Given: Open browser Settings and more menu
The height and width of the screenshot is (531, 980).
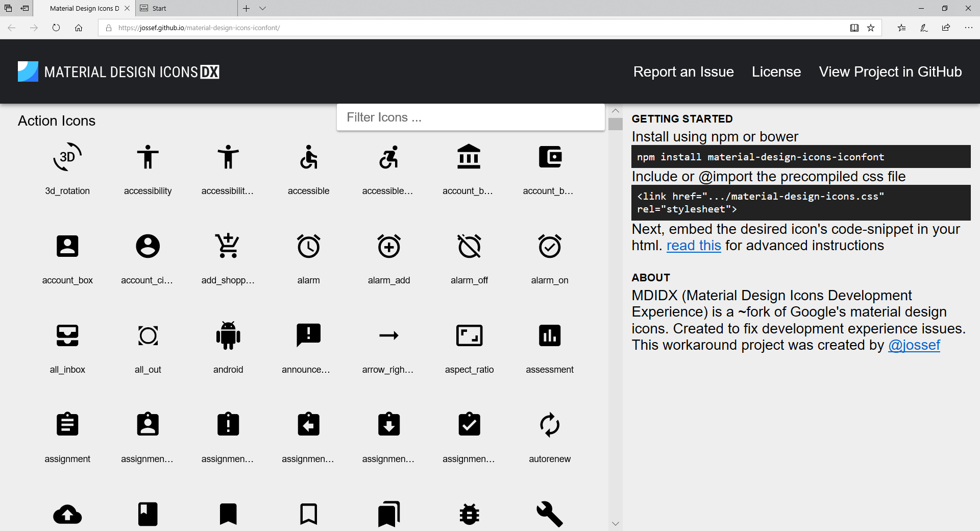Looking at the screenshot, I should pyautogui.click(x=968, y=28).
